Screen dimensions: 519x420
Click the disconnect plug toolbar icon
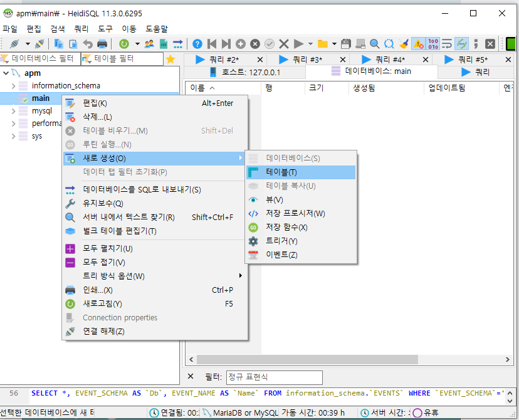click(39, 44)
